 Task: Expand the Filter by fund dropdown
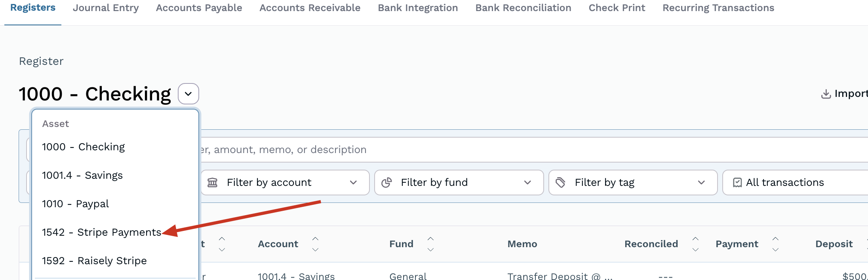pos(459,182)
